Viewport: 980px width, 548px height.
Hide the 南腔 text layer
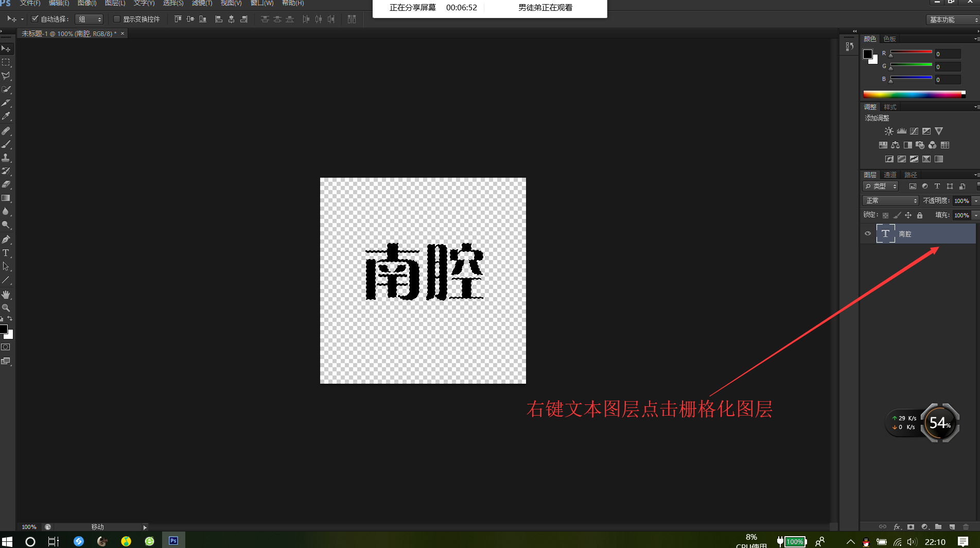[868, 233]
